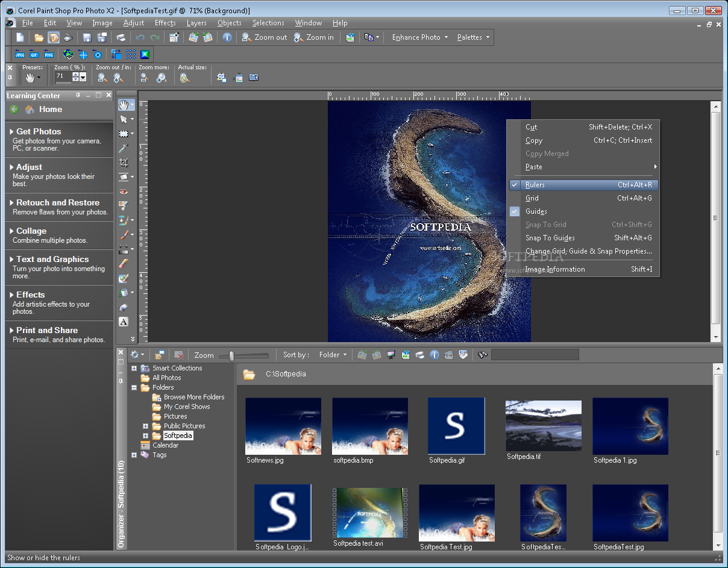Open the Sort by Folder dropdown

pos(333,355)
